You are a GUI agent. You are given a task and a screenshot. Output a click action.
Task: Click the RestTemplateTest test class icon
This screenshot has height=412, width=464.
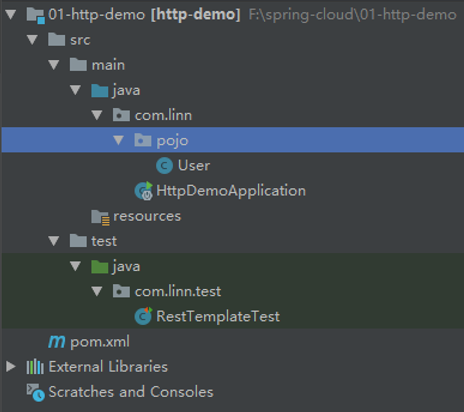click(143, 316)
